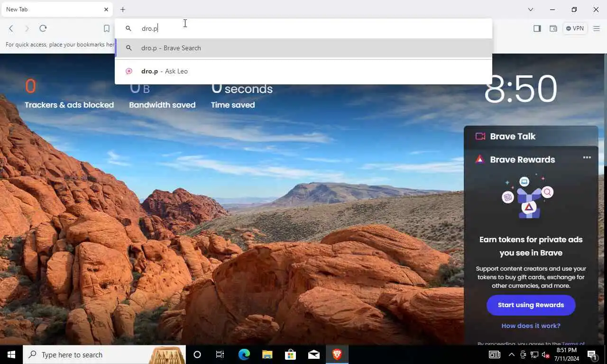Open the touch keyboard tray icon

pyautogui.click(x=495, y=355)
